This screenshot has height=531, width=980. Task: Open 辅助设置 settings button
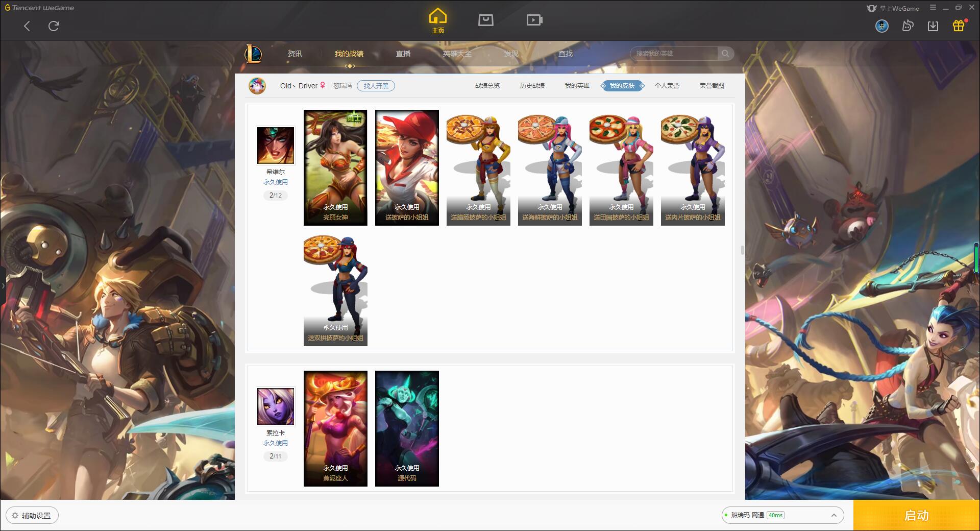[32, 516]
